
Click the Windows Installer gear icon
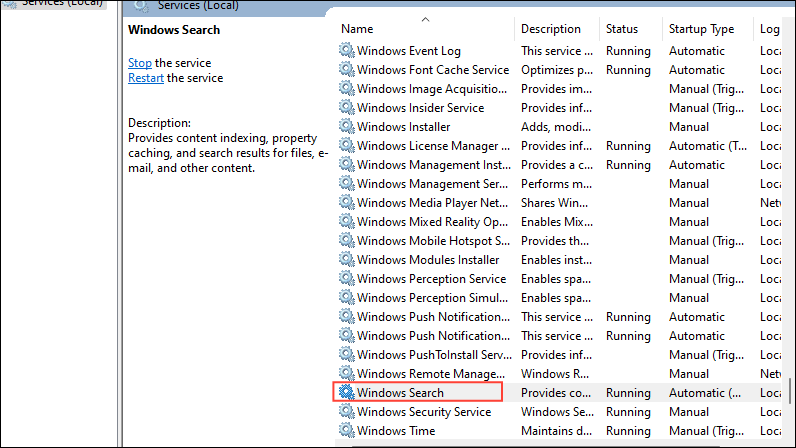pos(347,126)
